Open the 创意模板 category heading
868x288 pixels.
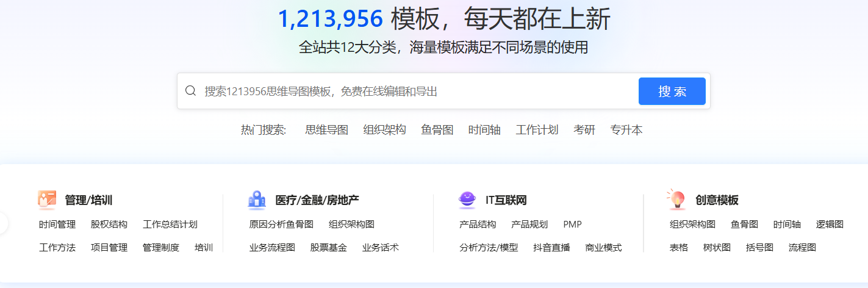717,200
